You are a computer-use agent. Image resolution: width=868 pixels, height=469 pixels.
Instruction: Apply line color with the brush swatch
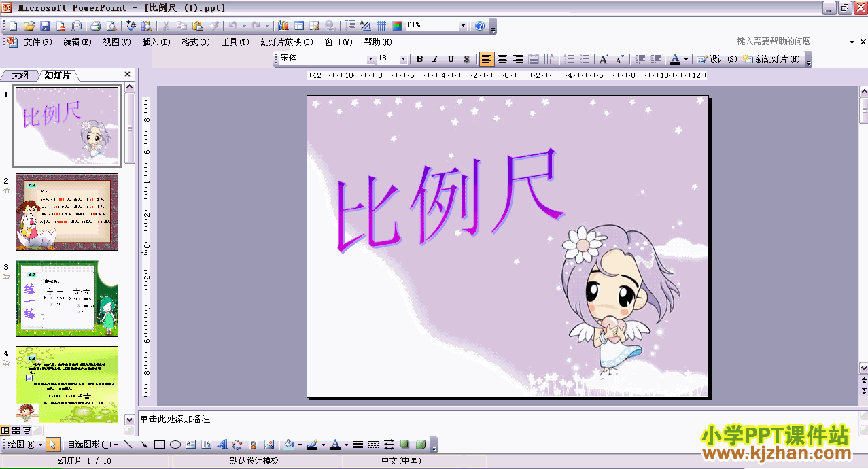(x=313, y=445)
